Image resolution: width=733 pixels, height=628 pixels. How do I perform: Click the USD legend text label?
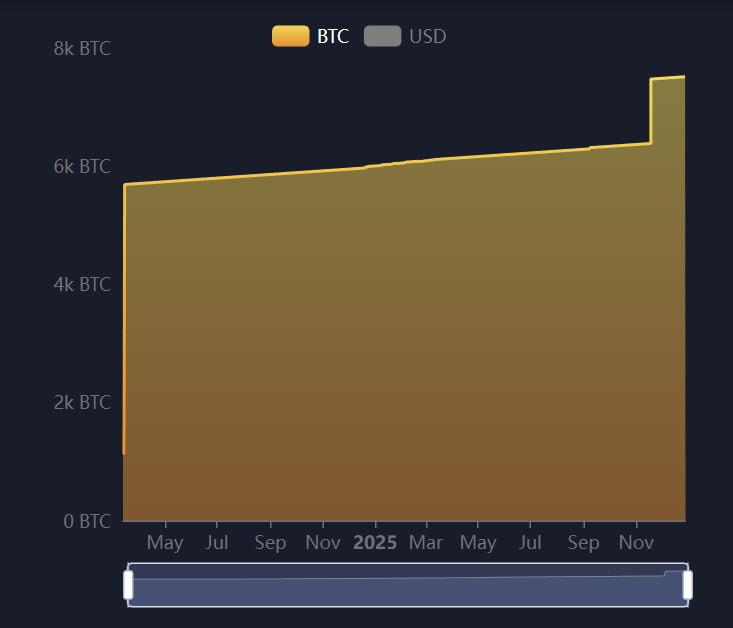coord(428,36)
